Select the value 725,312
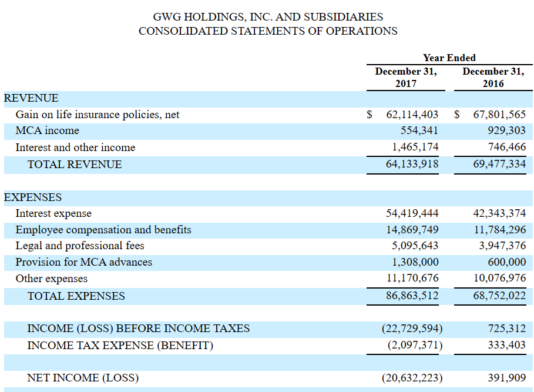Viewport: 534px width, 392px height. (507, 329)
